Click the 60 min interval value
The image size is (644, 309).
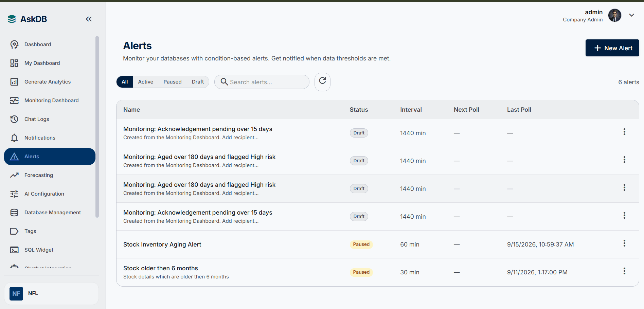tap(410, 244)
